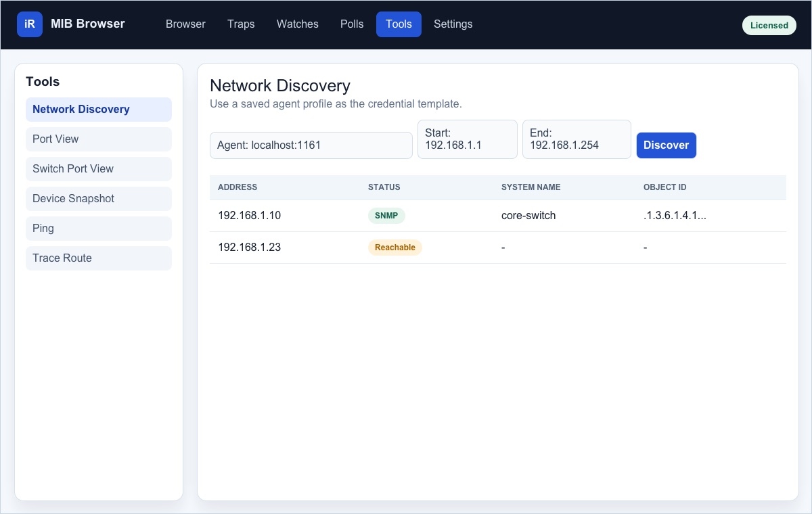812x514 pixels.
Task: Click the SYSTEM NAME column header
Action: pos(531,187)
